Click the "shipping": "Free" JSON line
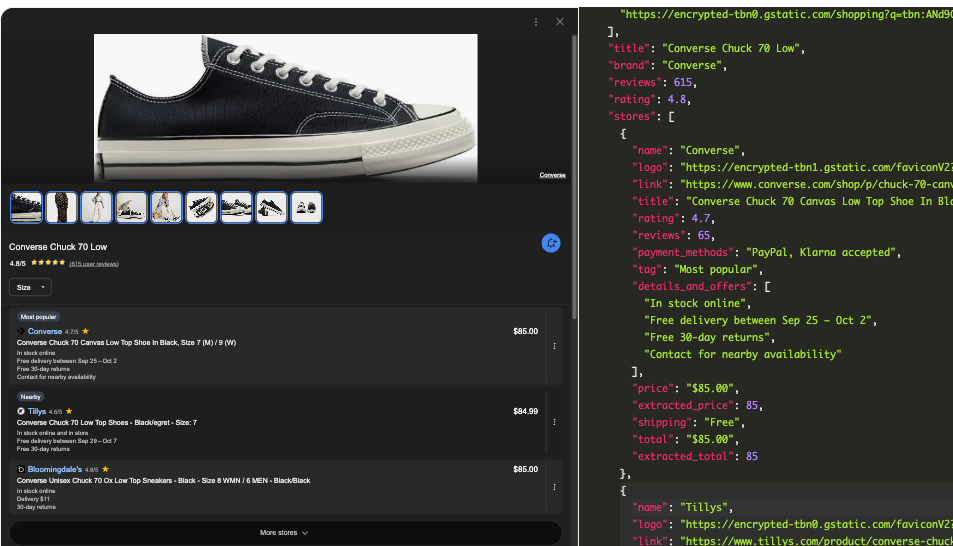 tap(688, 423)
